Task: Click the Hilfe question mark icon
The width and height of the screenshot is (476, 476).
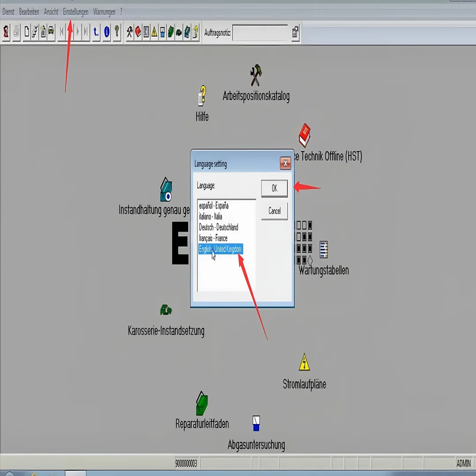Action: point(202,96)
